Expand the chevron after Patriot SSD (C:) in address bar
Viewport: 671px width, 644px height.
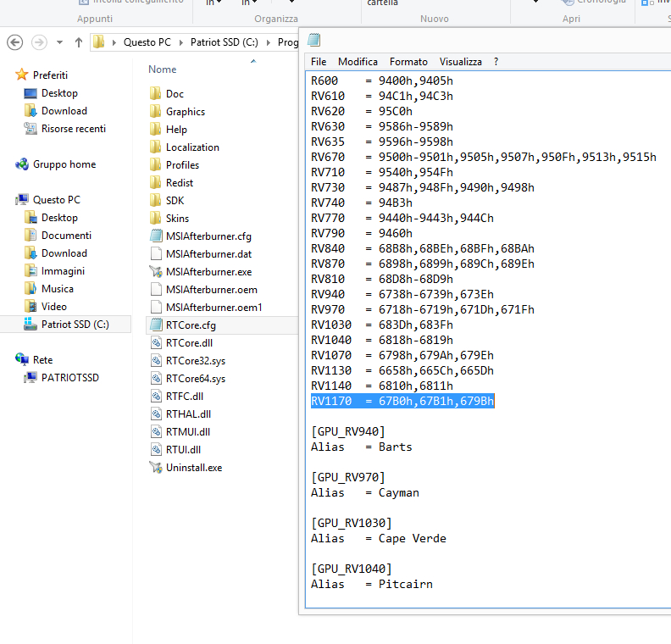point(268,42)
